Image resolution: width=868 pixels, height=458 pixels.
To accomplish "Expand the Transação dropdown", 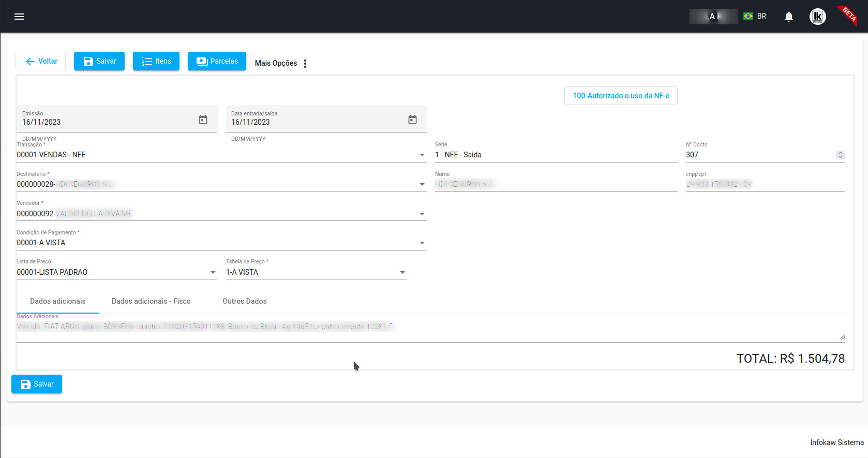I will 422,155.
